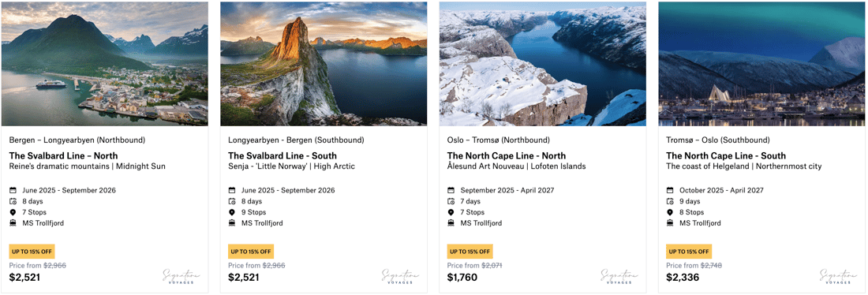Image resolution: width=868 pixels, height=295 pixels.
Task: Click calendar icon beside October 2025 - April 2027
Action: pyautogui.click(x=670, y=190)
